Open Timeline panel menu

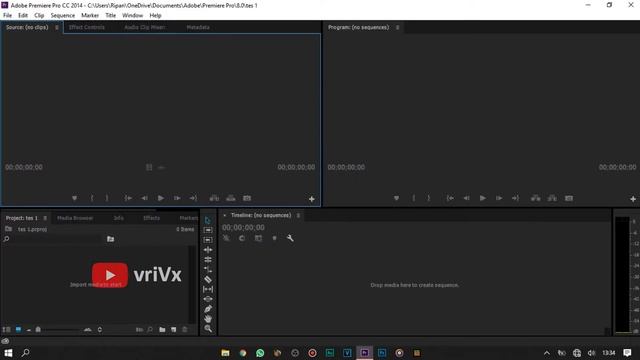click(298, 216)
